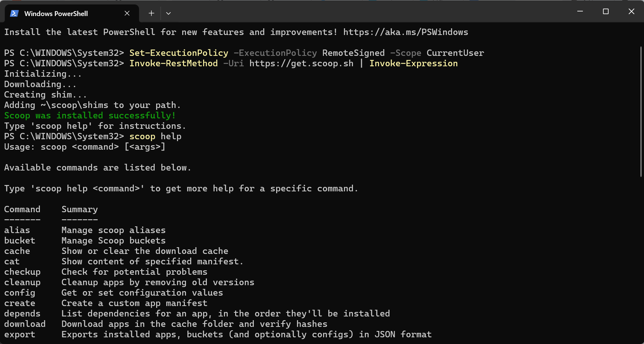644x344 pixels.
Task: Click the 'download' command row
Action: click(x=166, y=324)
